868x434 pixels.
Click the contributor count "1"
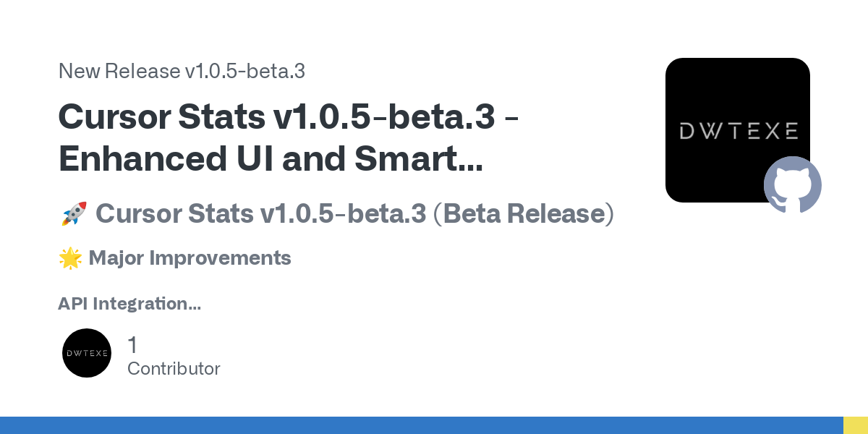(x=132, y=345)
